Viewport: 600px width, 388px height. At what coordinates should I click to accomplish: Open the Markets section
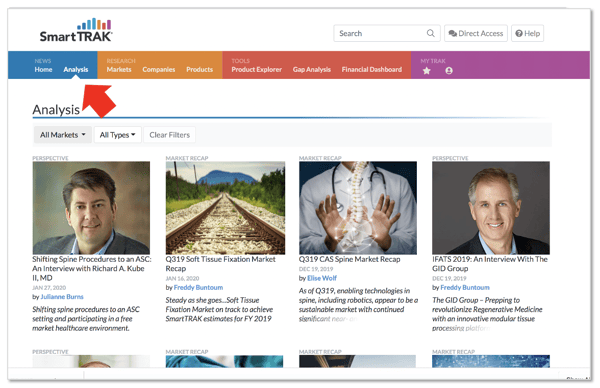(119, 70)
